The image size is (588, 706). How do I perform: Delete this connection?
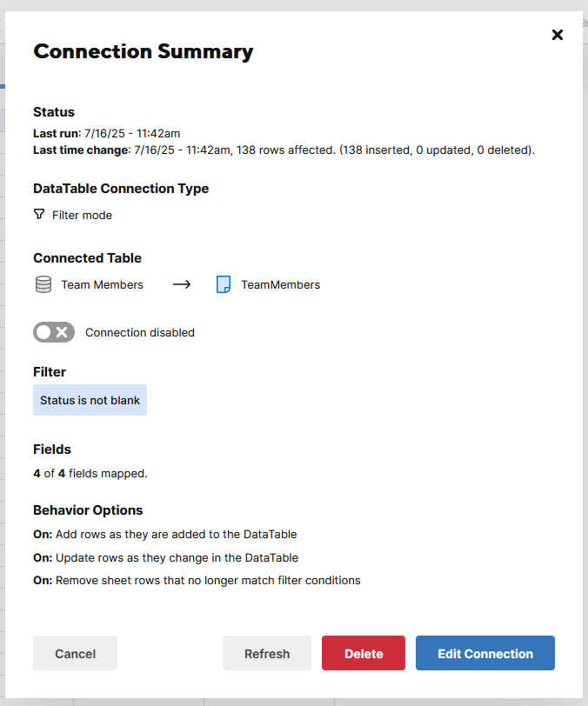tap(364, 653)
